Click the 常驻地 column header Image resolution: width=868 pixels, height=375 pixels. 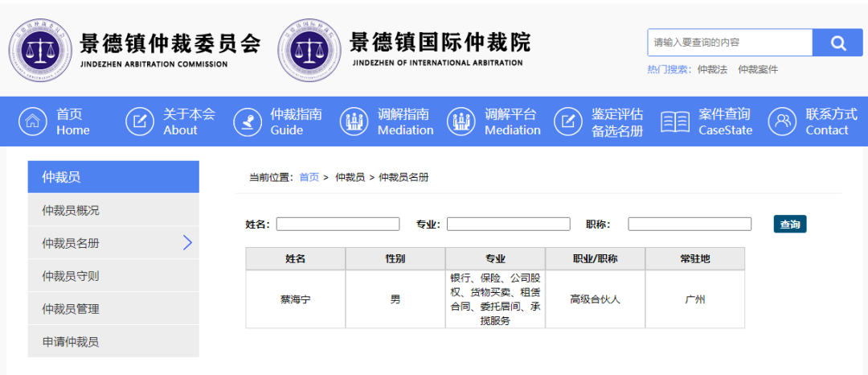click(x=695, y=258)
